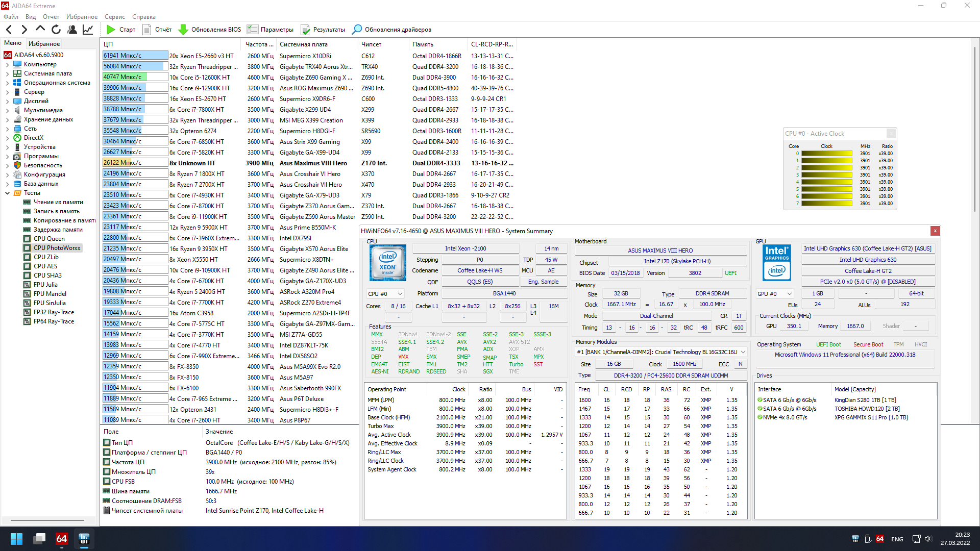Open the Сервис menu
Screen dimensions: 980x551
pos(114,17)
